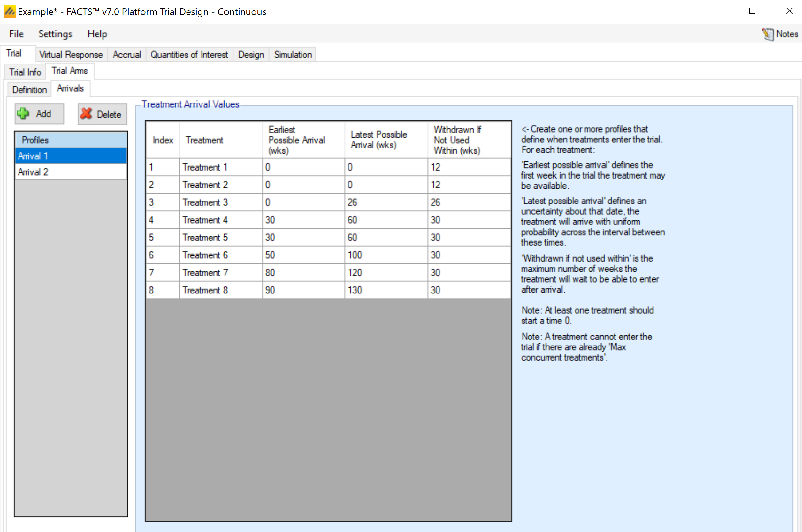Open the Notes notepad icon
Screen dimensions: 802x532
pos(768,34)
